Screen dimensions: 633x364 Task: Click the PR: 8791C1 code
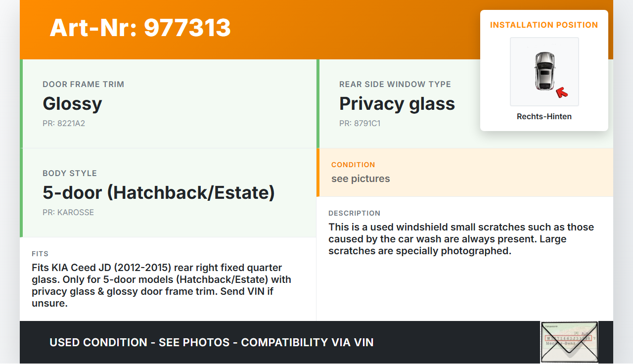coord(360,124)
